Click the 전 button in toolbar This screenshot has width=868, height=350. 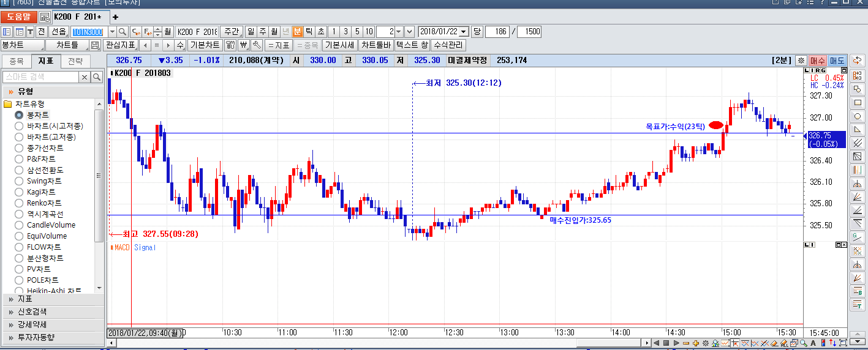tap(41, 31)
